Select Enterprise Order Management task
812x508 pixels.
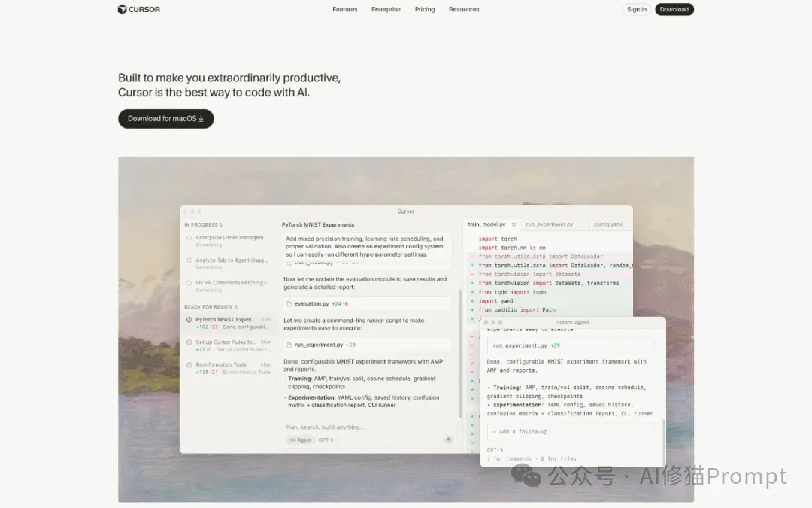pos(228,241)
